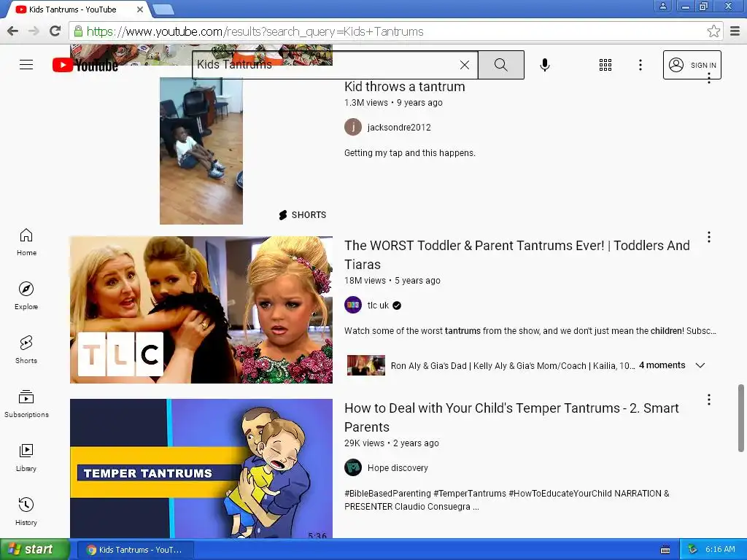The width and height of the screenshot is (747, 560).
Task: Click the jacksondre2012 channel avatar
Action: (x=353, y=127)
